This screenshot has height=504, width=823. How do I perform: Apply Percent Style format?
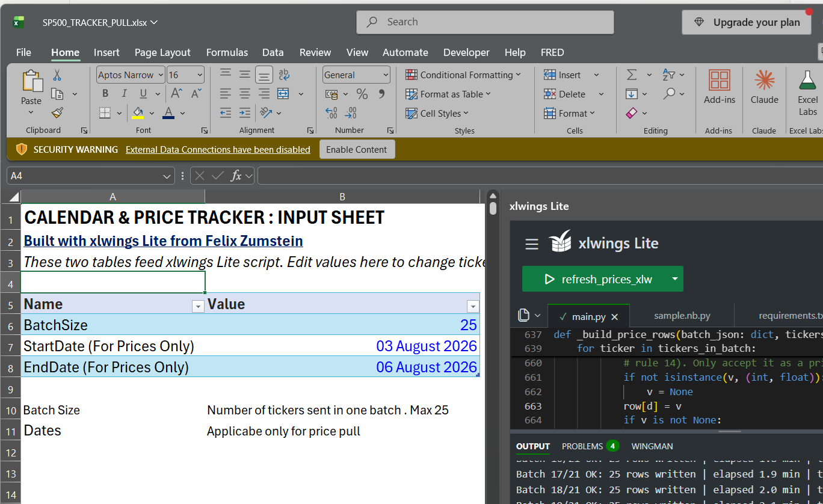click(x=362, y=94)
